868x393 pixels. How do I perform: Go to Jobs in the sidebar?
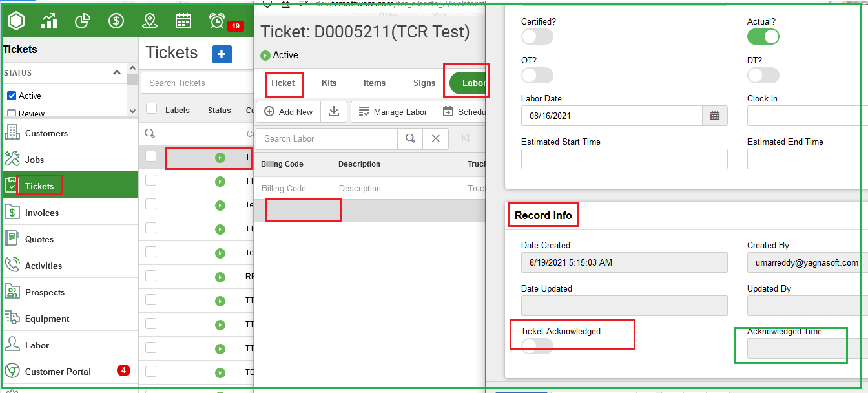tap(69, 160)
